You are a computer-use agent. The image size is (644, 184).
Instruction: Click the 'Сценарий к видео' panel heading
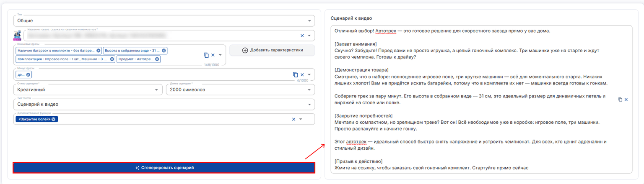tap(351, 18)
